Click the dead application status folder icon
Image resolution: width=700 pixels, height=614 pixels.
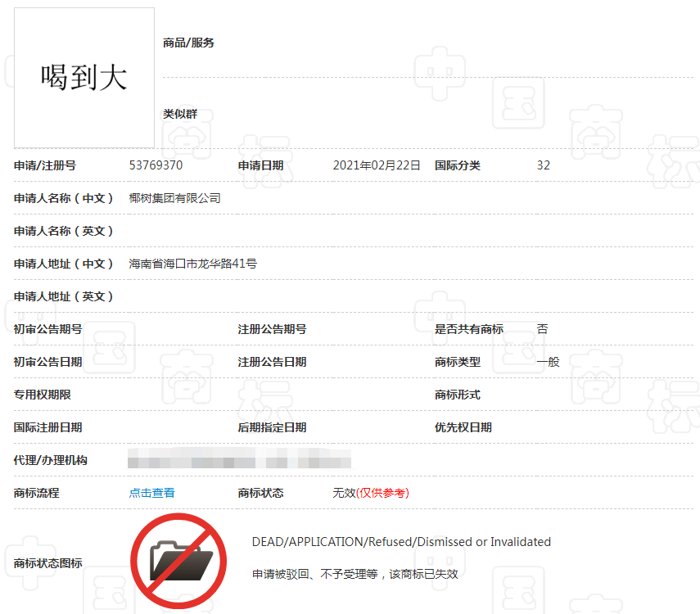[x=178, y=561]
